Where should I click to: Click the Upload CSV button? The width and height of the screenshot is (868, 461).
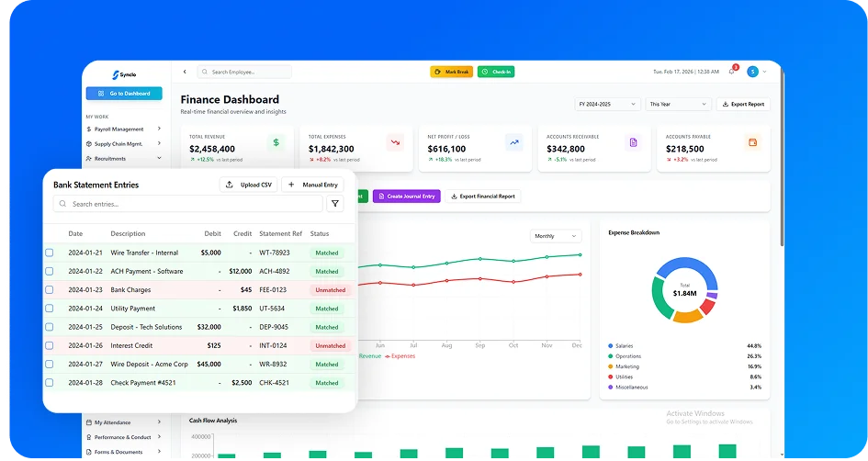pyautogui.click(x=248, y=185)
